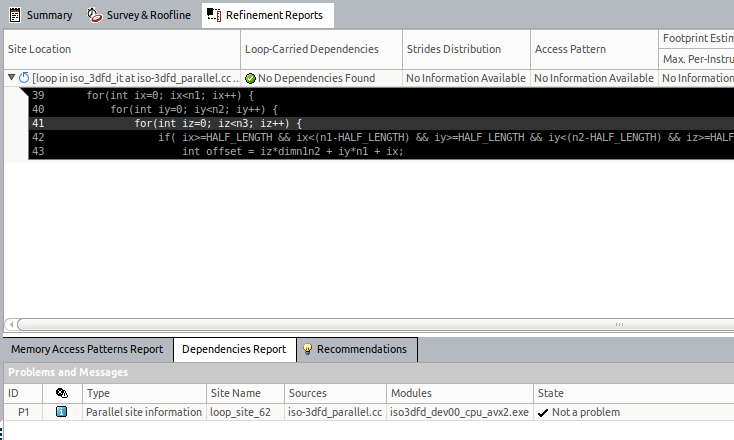The image size is (734, 440).
Task: Open the Memory Access Patterns Report tab
Action: [87, 350]
